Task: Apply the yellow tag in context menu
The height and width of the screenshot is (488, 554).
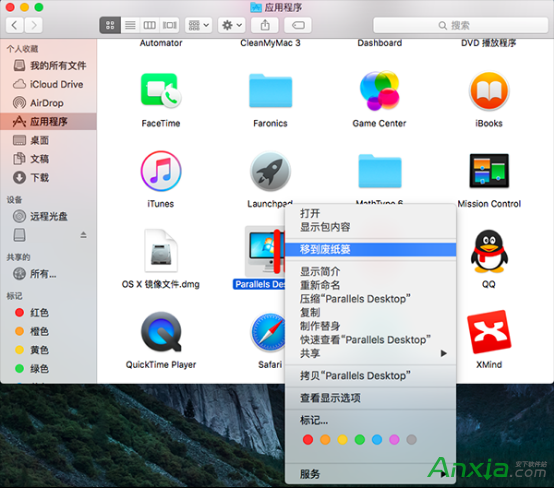Action: click(342, 440)
